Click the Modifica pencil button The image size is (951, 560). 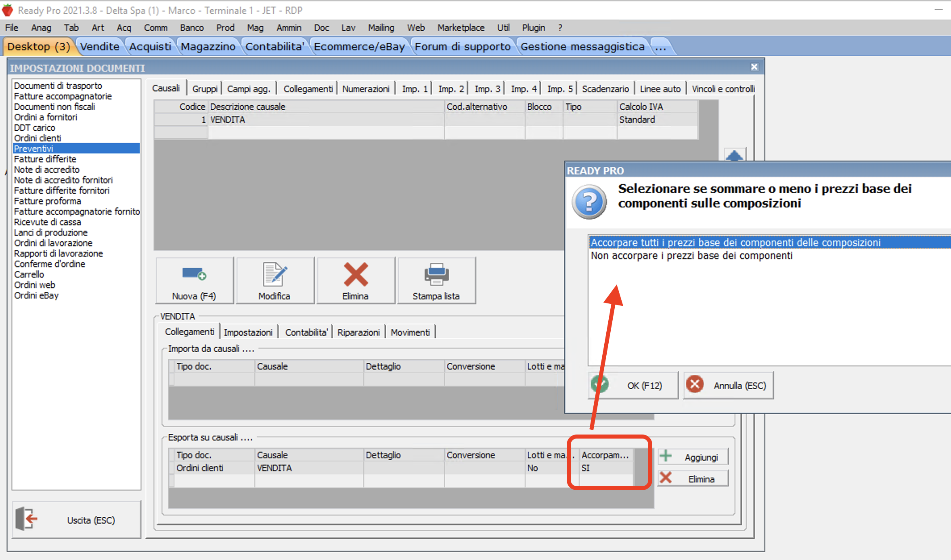click(x=275, y=281)
